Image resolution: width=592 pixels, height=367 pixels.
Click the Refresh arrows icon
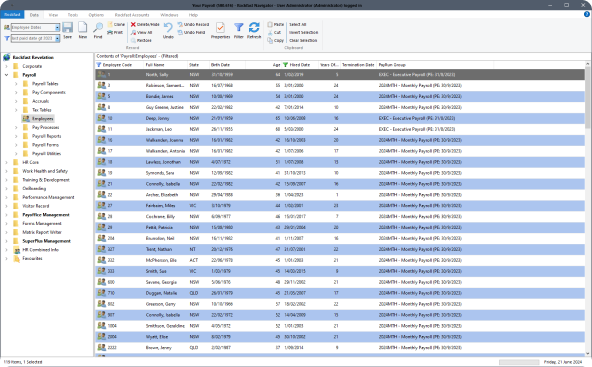254,28
